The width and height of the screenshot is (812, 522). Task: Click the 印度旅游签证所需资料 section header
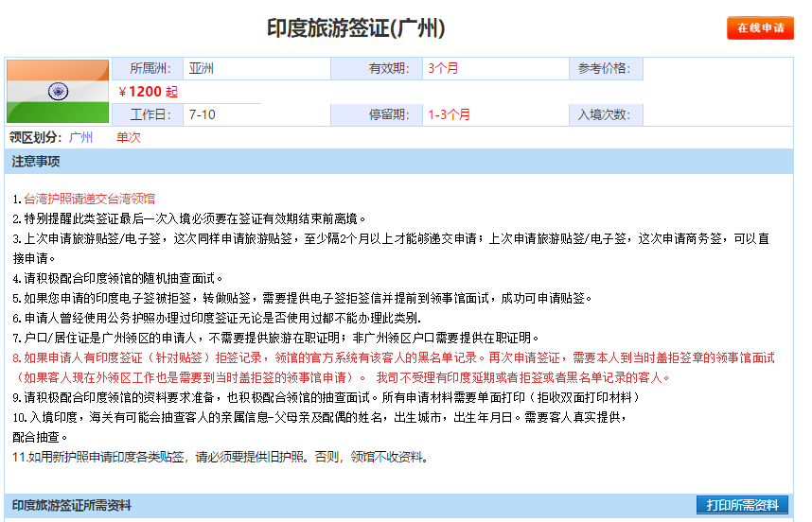click(x=72, y=505)
